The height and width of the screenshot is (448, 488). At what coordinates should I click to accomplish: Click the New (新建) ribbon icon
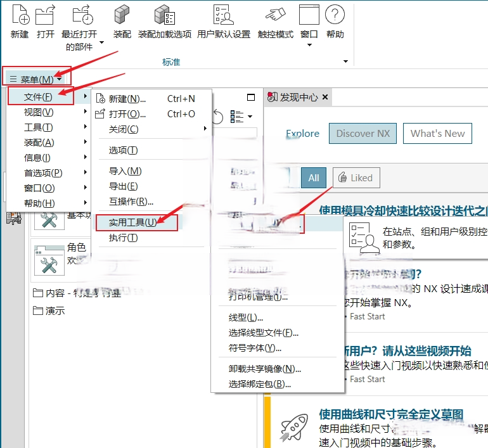(x=20, y=15)
